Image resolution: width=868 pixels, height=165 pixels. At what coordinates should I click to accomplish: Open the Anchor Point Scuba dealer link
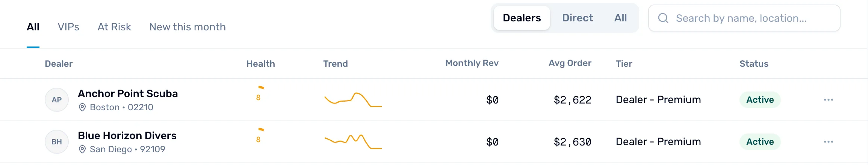(x=128, y=93)
